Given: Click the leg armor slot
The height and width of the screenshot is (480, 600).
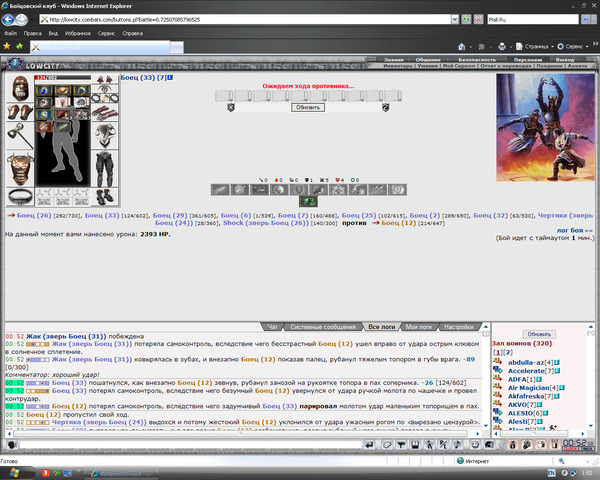Looking at the screenshot, I should pyautogui.click(x=105, y=169).
